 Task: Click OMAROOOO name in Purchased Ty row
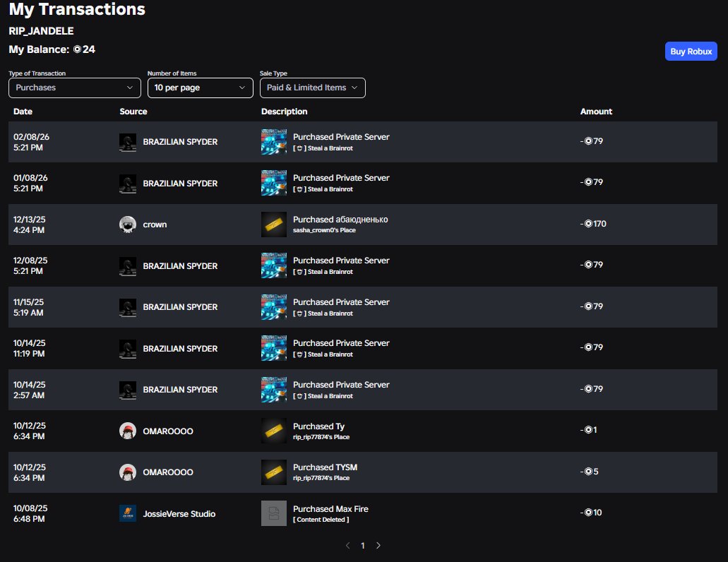[x=168, y=431]
